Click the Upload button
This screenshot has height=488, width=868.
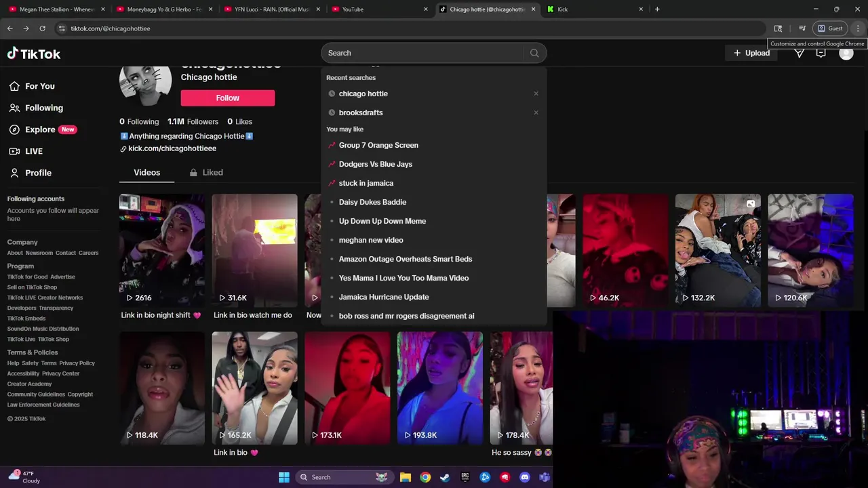pyautogui.click(x=751, y=53)
